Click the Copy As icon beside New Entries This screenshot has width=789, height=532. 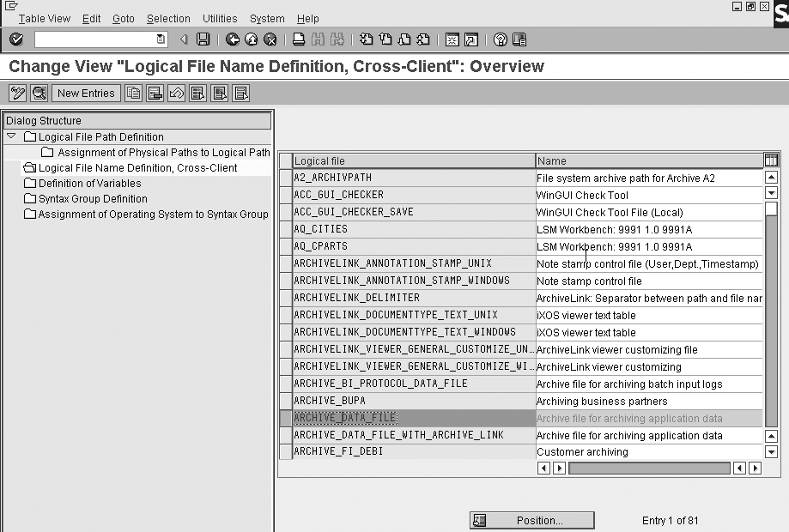(x=134, y=94)
